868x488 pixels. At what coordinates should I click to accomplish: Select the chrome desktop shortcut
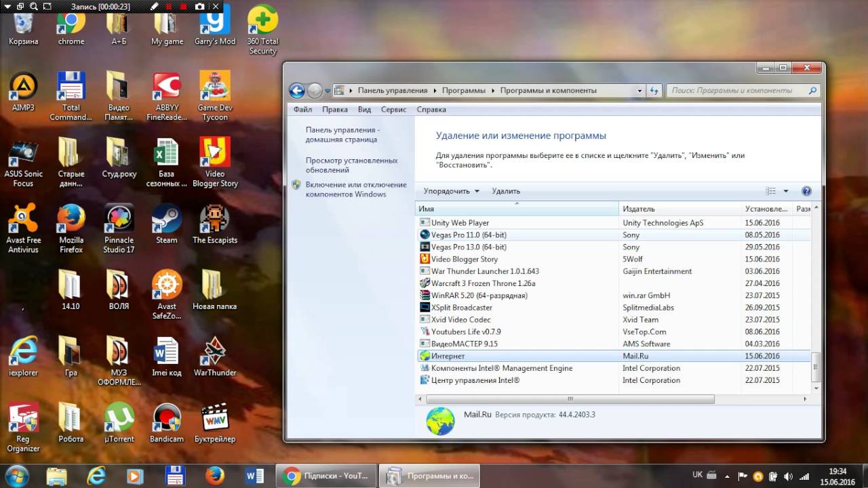(71, 27)
